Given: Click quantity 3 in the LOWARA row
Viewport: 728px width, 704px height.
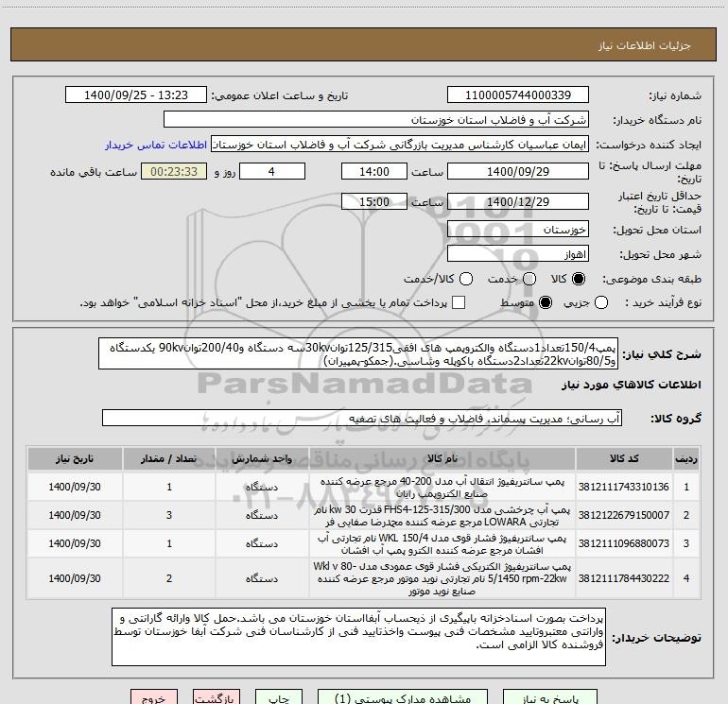Looking at the screenshot, I should tap(169, 515).
